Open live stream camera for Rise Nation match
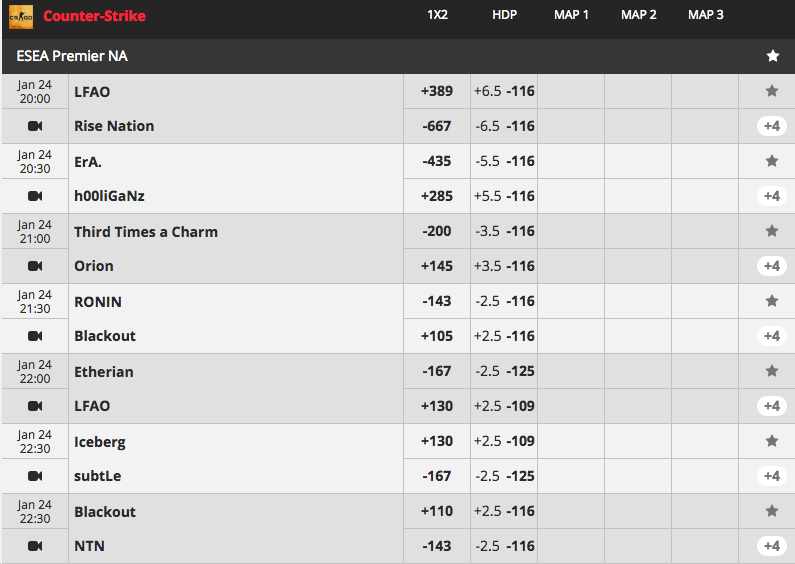Screen dimensions: 795x564 click(x=35, y=126)
